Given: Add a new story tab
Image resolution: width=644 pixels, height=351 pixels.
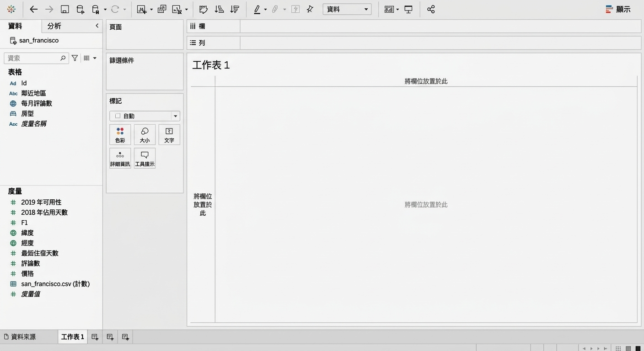Looking at the screenshot, I should [125, 337].
